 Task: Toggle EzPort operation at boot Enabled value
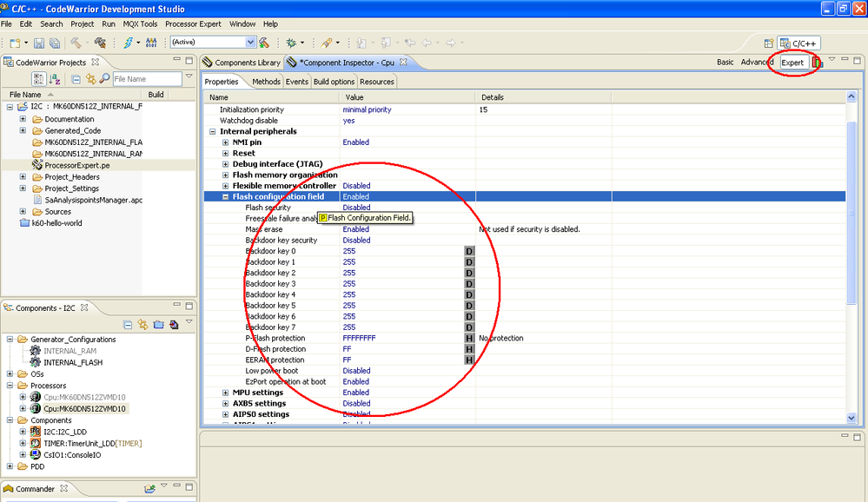(355, 382)
